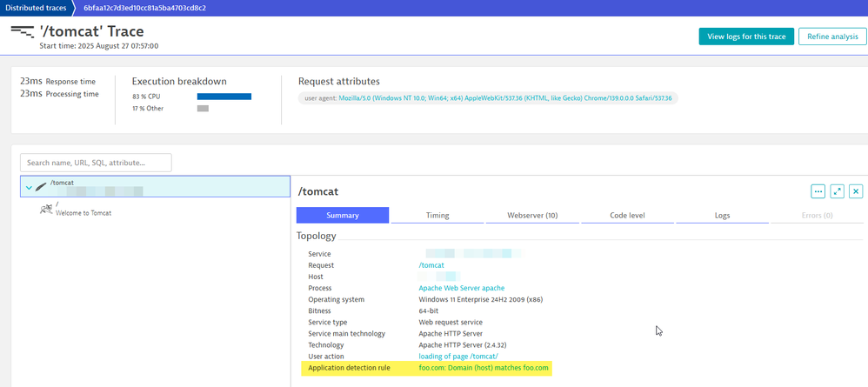Image resolution: width=868 pixels, height=387 pixels.
Task: Click the Start time text
Action: pyautogui.click(x=99, y=46)
